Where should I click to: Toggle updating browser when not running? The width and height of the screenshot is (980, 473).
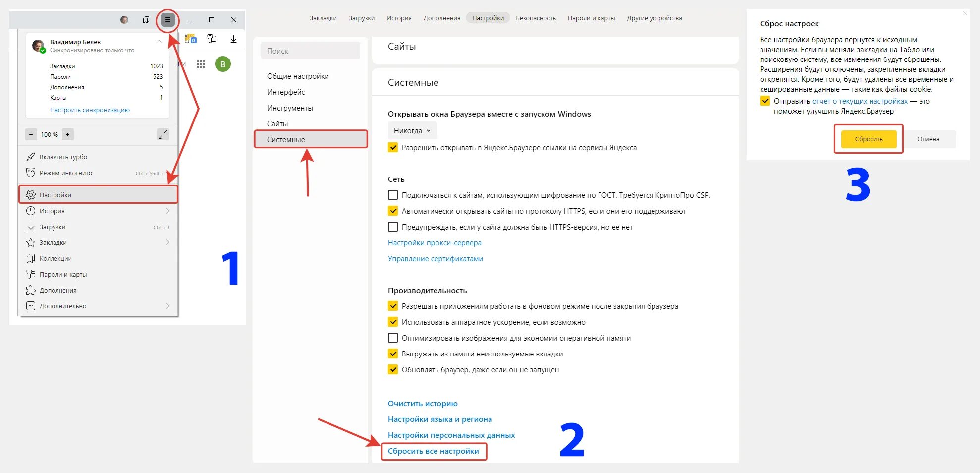click(393, 369)
